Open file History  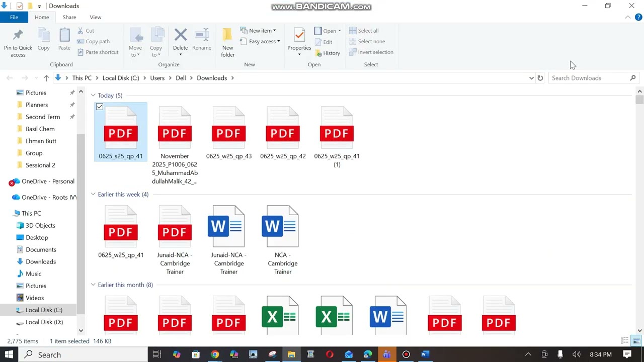click(328, 53)
